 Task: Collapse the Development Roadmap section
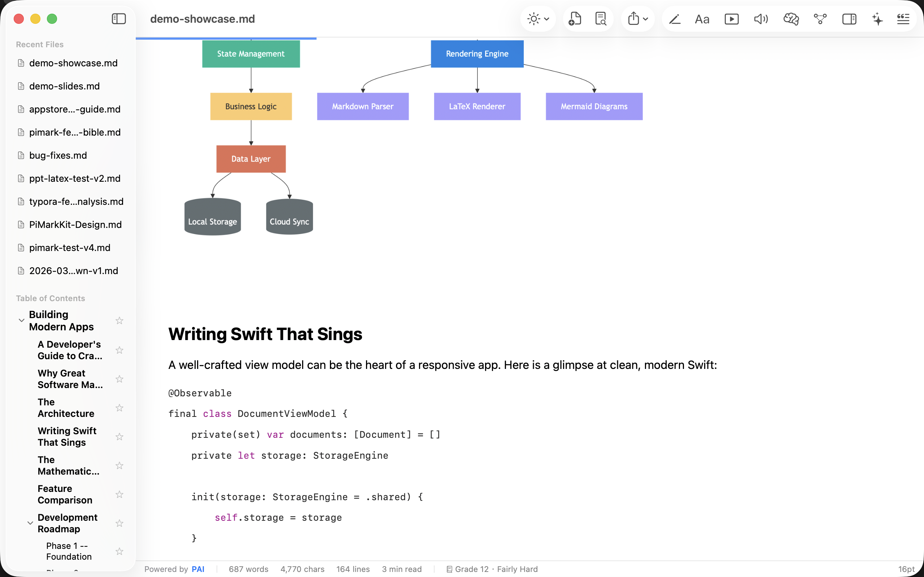pos(30,523)
